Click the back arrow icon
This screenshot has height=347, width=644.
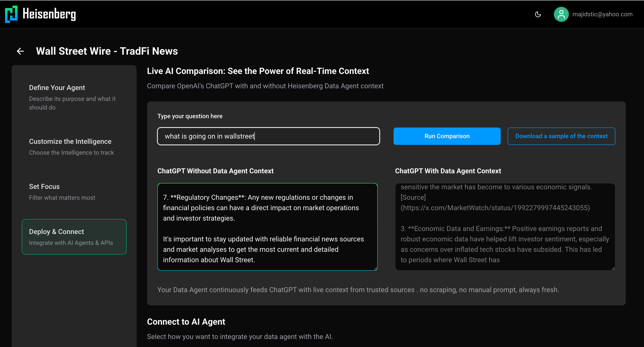coord(20,51)
